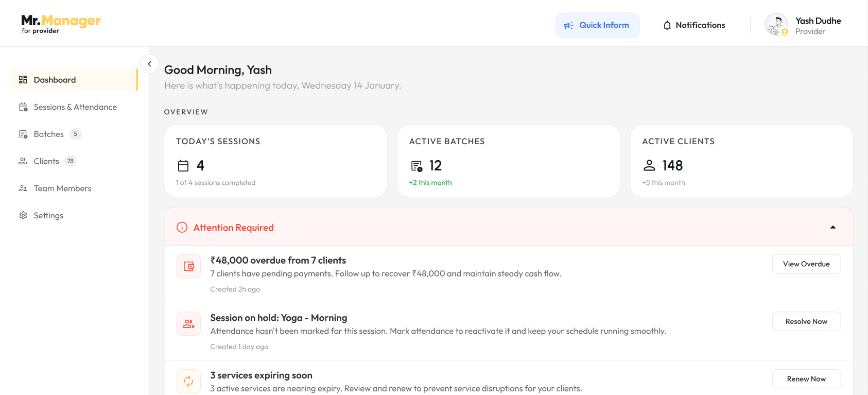Collapse the sidebar with the chevron button
Screen dimensions: 868x395
coord(149,64)
